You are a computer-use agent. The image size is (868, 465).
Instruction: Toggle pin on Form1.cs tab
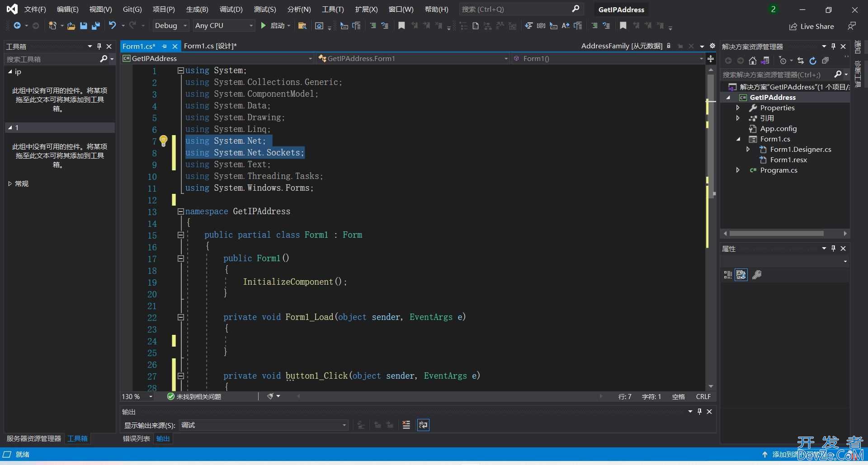[x=165, y=46]
